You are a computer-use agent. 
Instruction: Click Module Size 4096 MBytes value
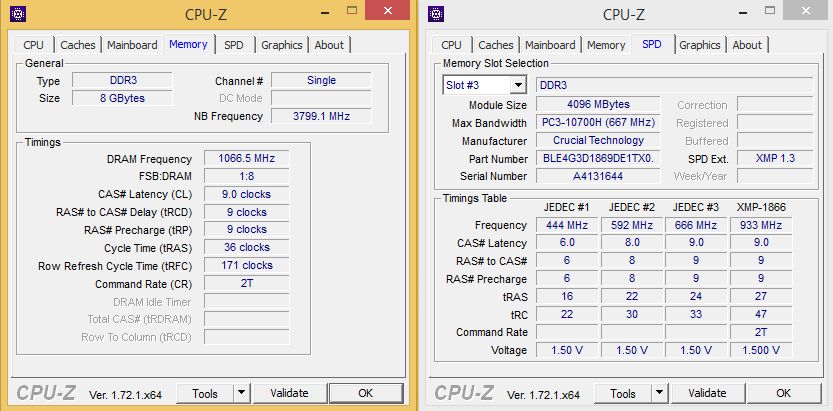(598, 104)
